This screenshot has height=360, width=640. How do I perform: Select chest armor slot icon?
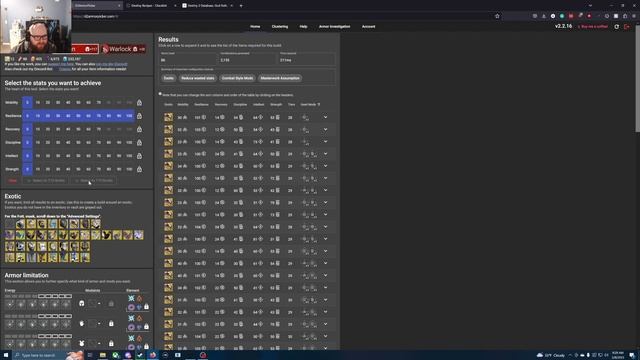click(x=81, y=343)
